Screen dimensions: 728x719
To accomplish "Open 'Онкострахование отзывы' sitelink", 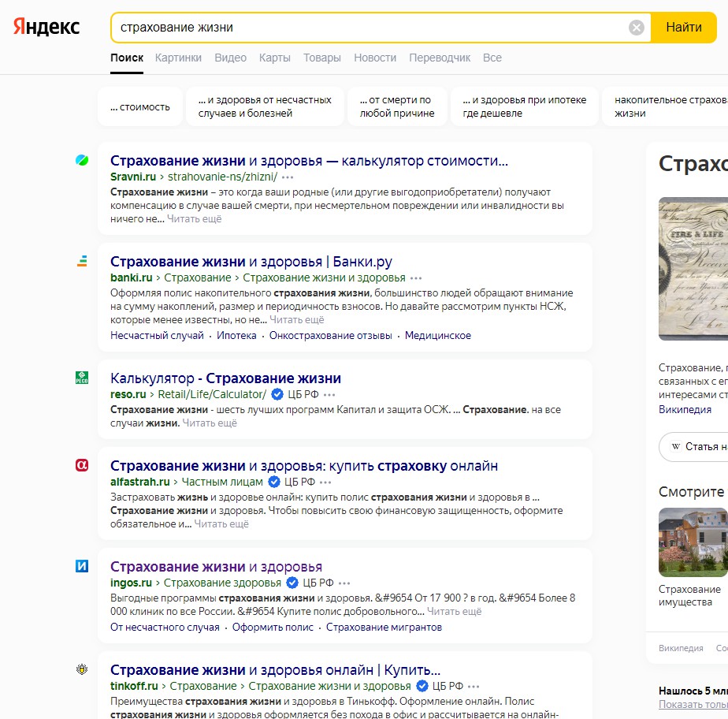I will coord(331,335).
